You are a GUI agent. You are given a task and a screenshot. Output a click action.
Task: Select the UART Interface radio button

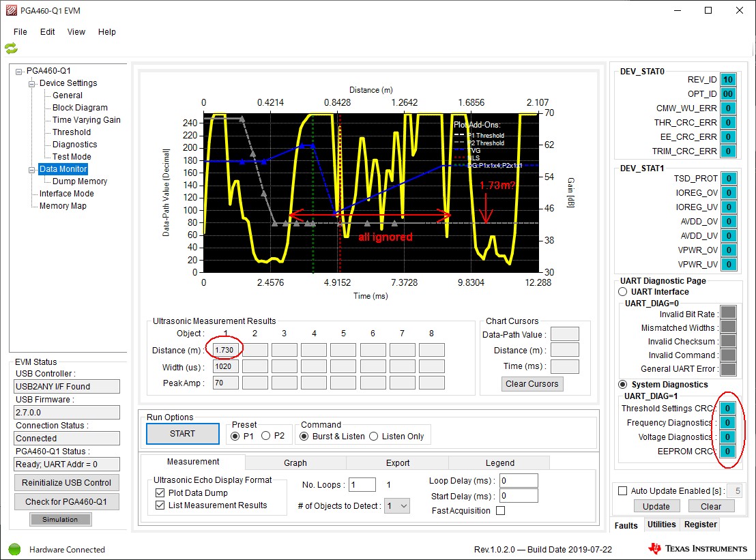(x=623, y=291)
